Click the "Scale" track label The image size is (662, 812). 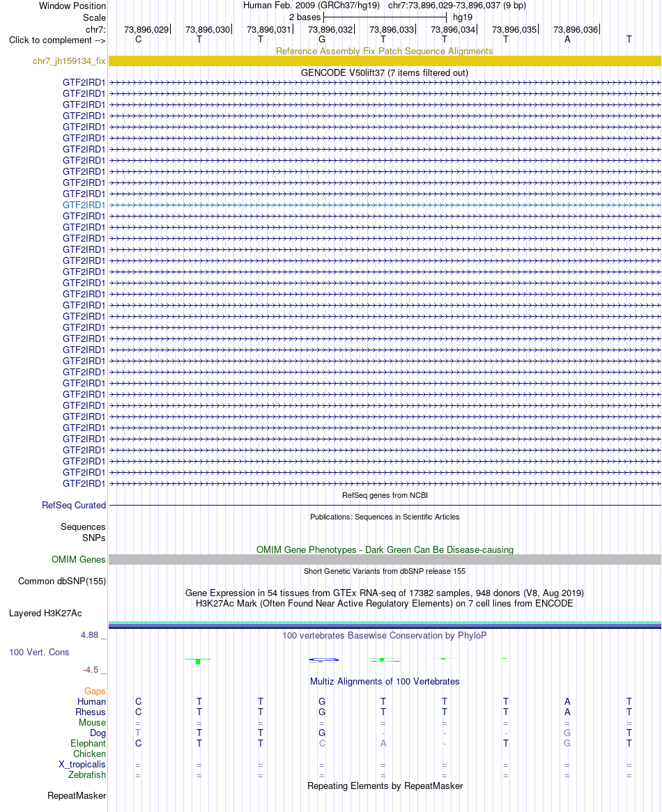[94, 17]
